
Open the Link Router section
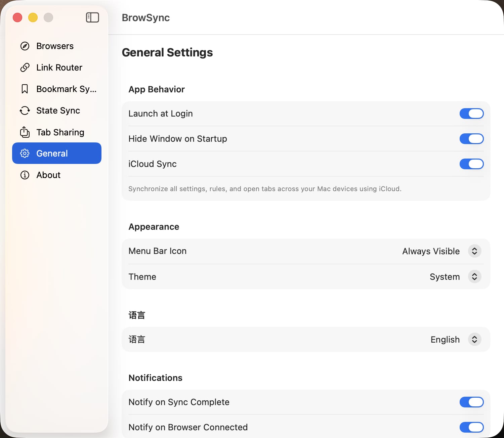coord(57,68)
